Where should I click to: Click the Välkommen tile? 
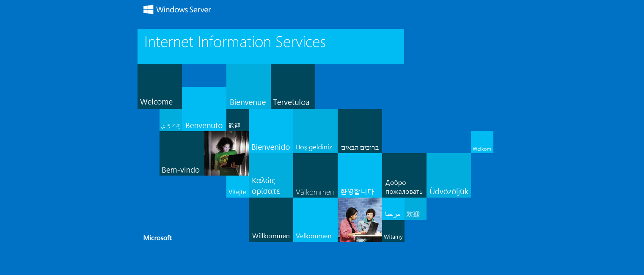click(315, 176)
